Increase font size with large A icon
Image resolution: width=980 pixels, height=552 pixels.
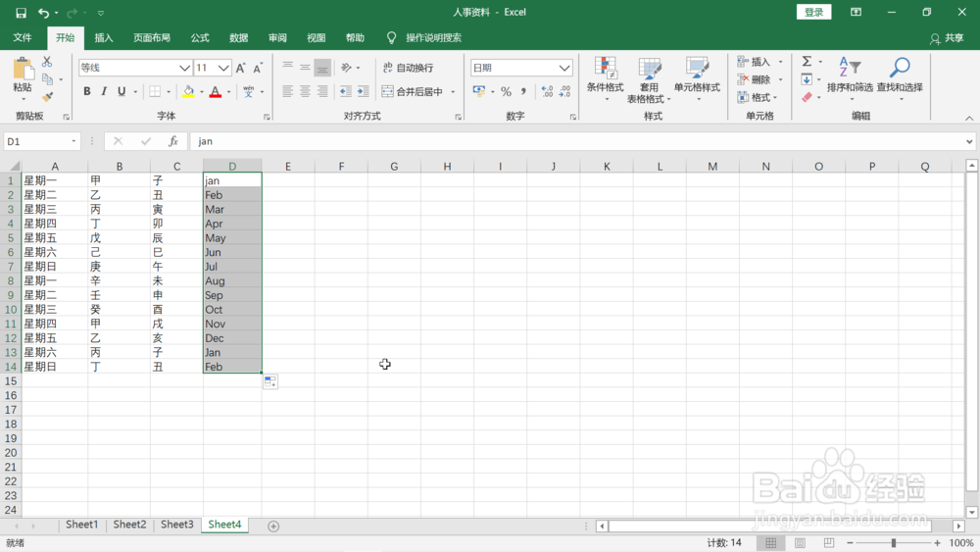click(x=241, y=68)
